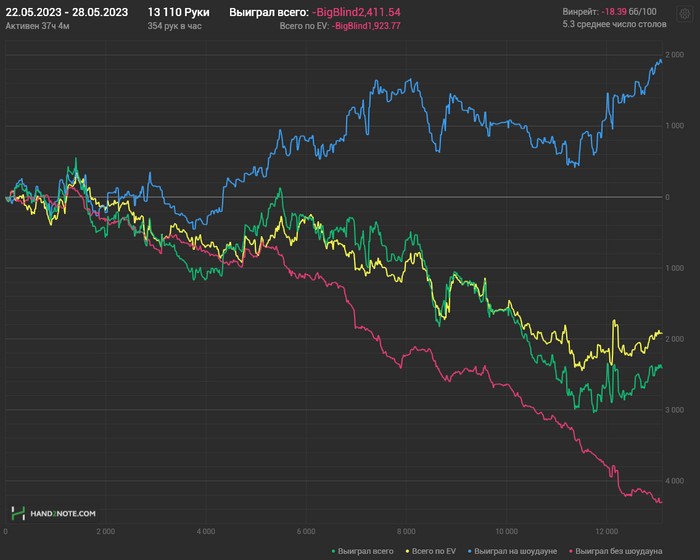The width and height of the screenshot is (700, 560).
Task: Click the '13 110 Руки' hands count
Action: (179, 12)
